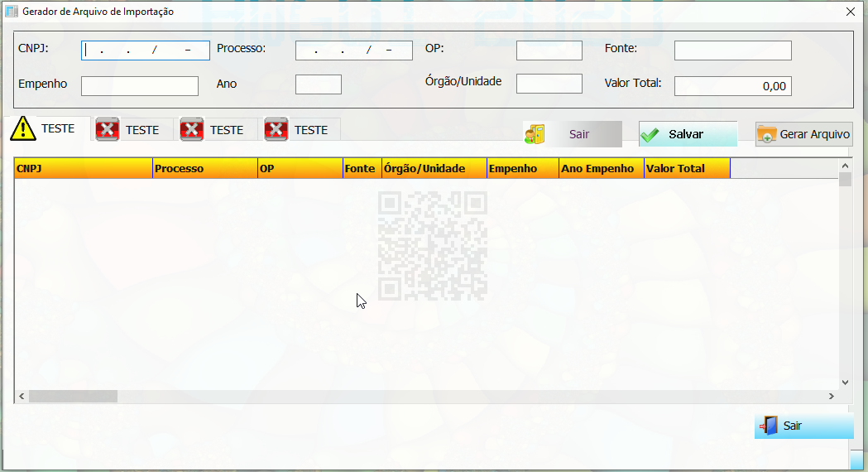Viewport: 868px width, 472px height.
Task: Click the green checkmark icon on Salvar
Action: tap(650, 135)
